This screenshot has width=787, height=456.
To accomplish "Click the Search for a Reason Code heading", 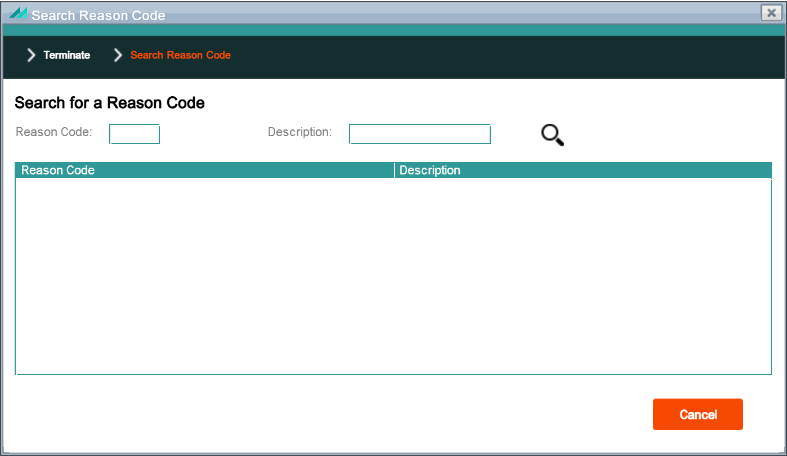I will [x=109, y=103].
